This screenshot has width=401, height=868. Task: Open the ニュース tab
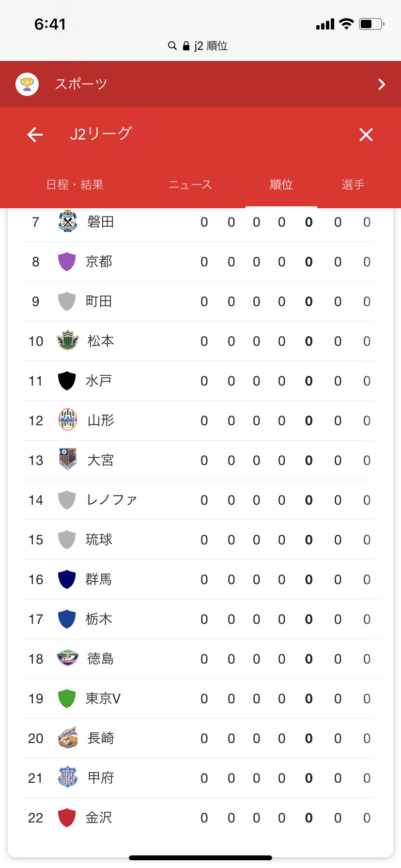coord(190,185)
